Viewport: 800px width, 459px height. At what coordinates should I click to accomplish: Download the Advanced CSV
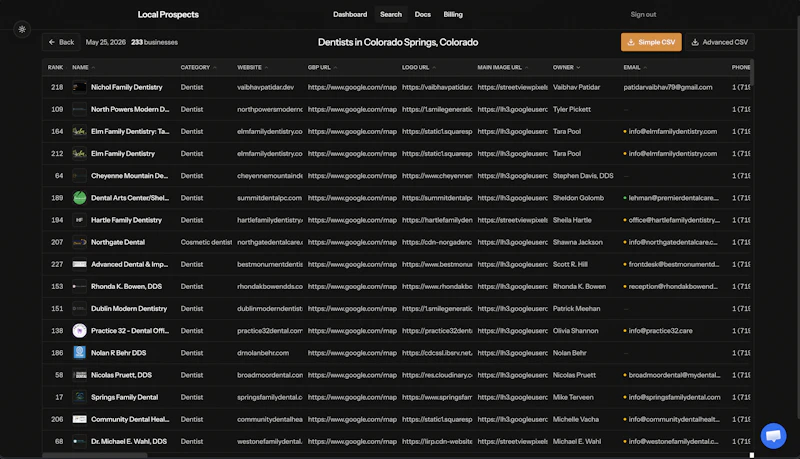(720, 42)
